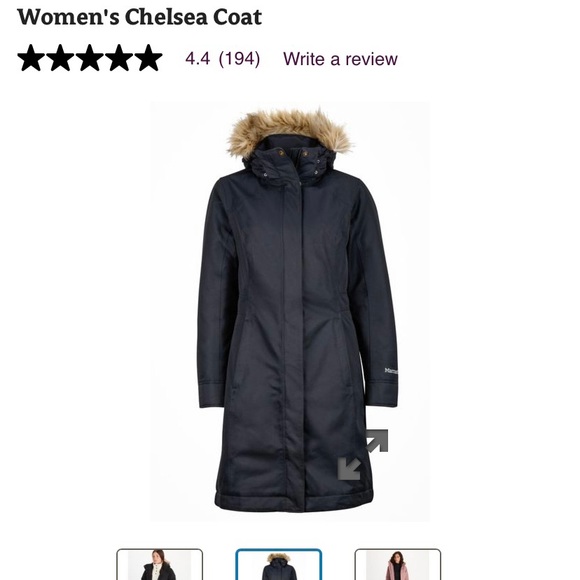Open the Write a review link
Screen dimensions: 580x580
tap(340, 59)
